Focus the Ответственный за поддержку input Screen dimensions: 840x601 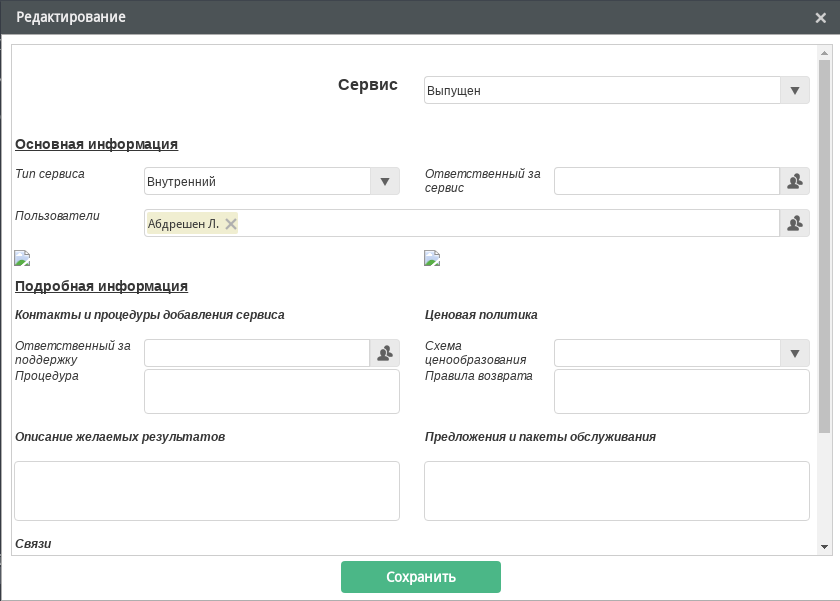click(257, 353)
